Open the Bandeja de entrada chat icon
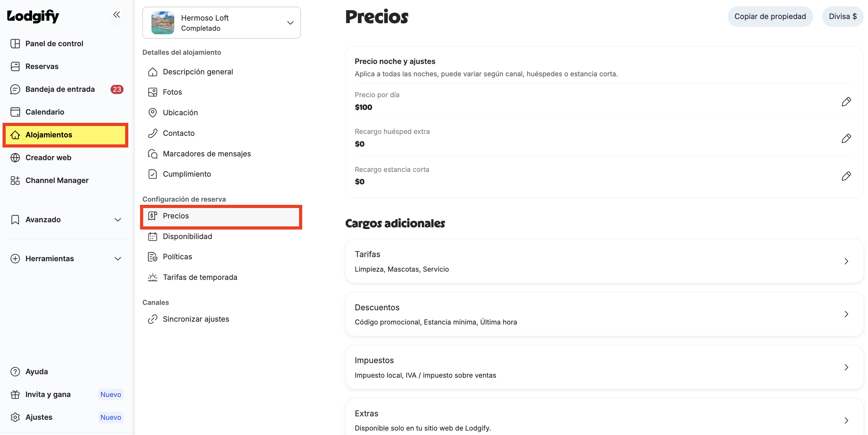868x435 pixels. (15, 89)
